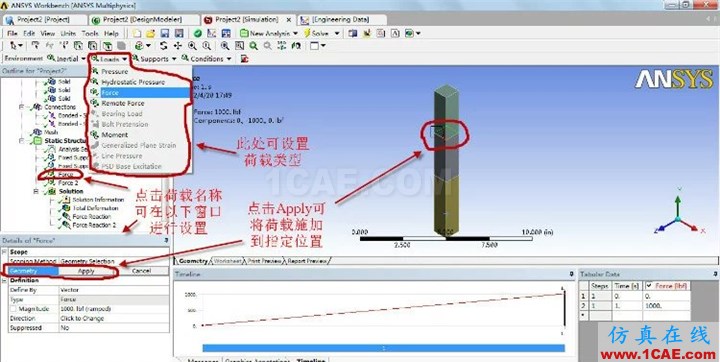Screen dimensions: 720x362
Task: Click the Box Zoom tool icon
Action: pyautogui.click(x=239, y=46)
